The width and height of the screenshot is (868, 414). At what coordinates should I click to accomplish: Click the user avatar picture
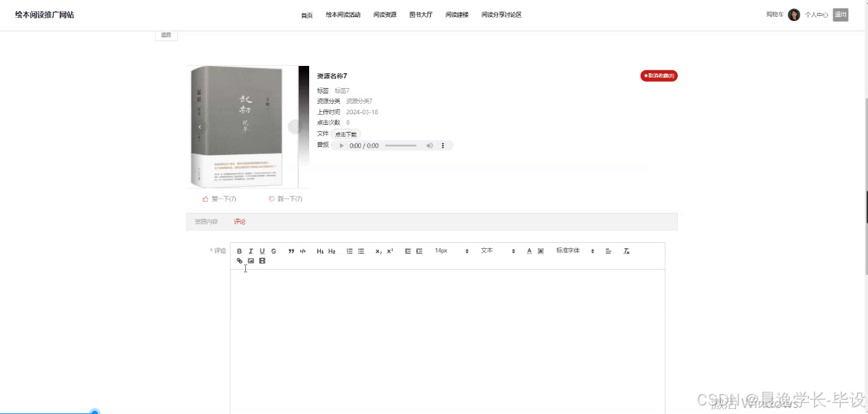point(794,14)
